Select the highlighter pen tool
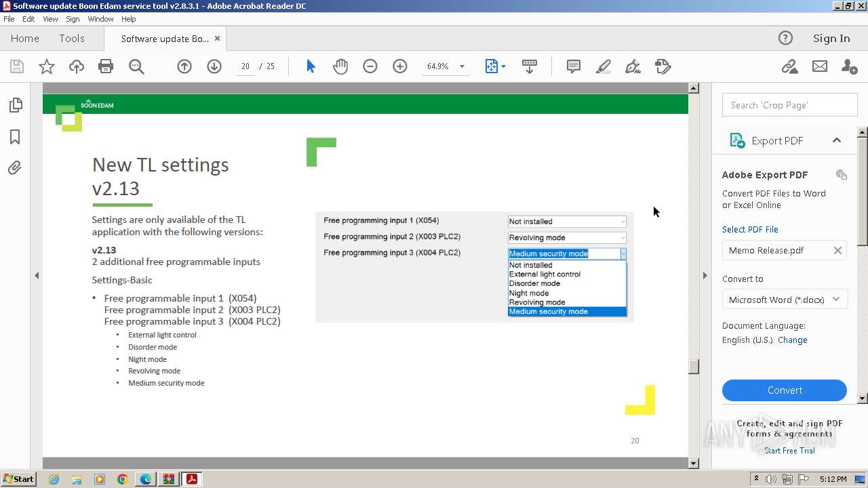The image size is (868, 488). pyautogui.click(x=603, y=66)
